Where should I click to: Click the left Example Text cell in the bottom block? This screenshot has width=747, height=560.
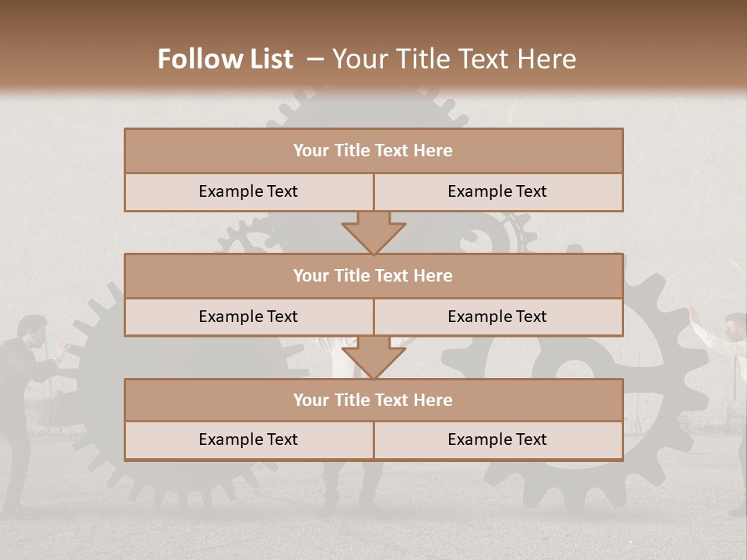[249, 440]
